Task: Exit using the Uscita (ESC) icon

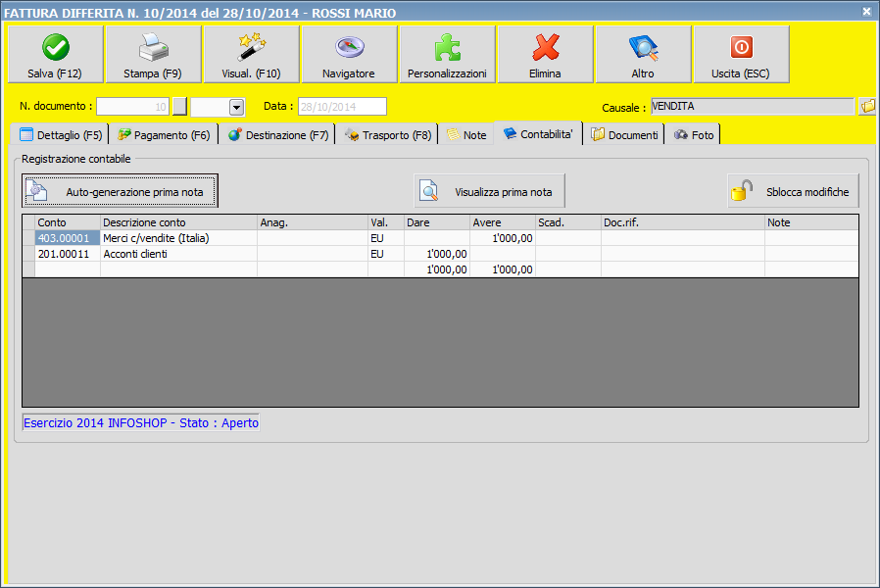Action: pos(741,48)
